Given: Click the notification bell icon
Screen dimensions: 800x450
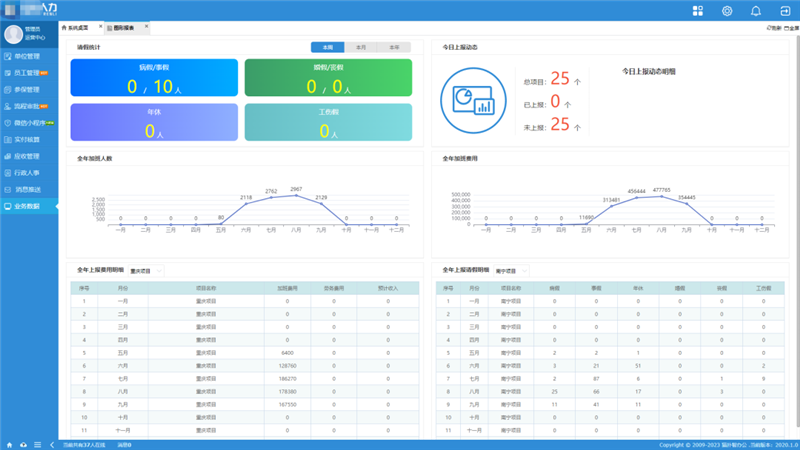Looking at the screenshot, I should tap(755, 11).
